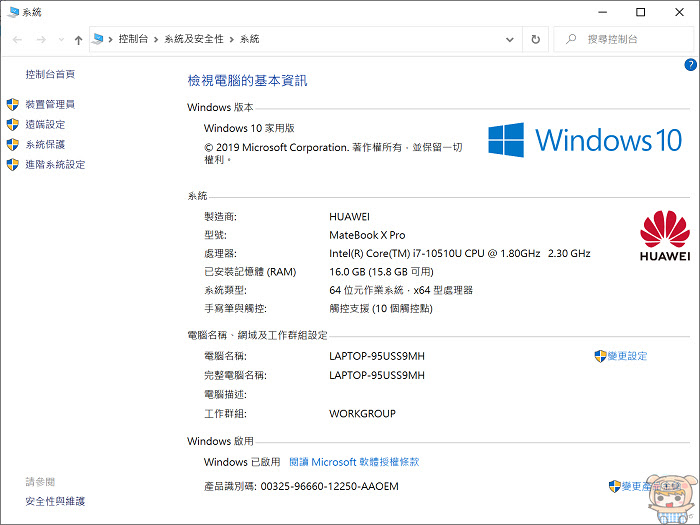Select the 系統 breadcrumb in address bar
The width and height of the screenshot is (700, 525).
(x=250, y=39)
